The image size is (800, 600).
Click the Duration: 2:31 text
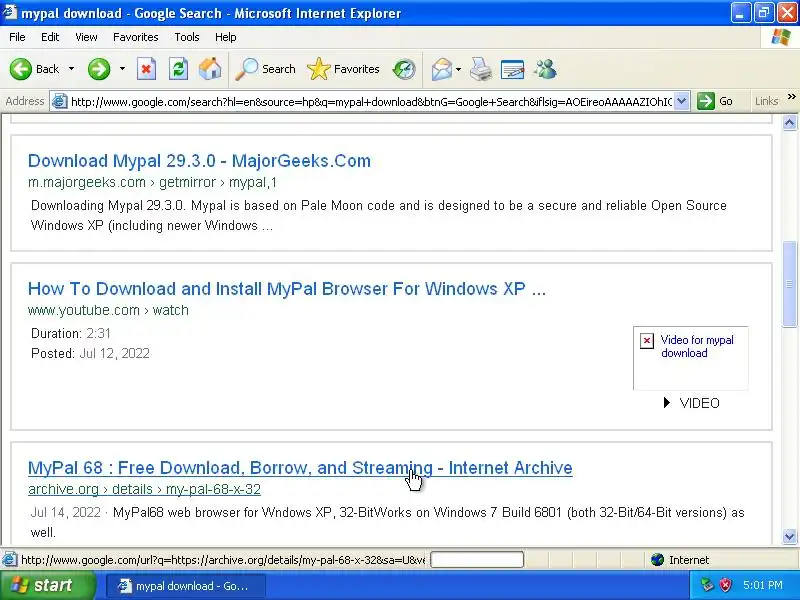tap(71, 333)
